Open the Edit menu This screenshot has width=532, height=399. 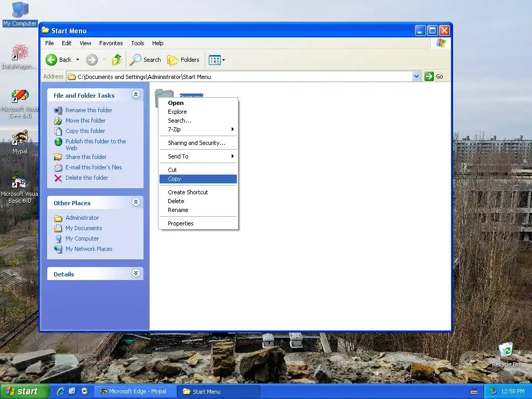tap(66, 43)
